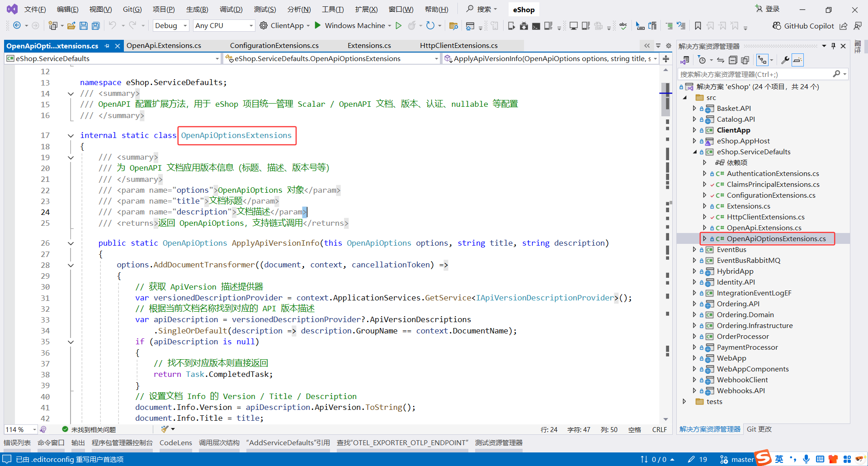Open the Git menu
Screen dimensions: 868x466
[132, 9]
